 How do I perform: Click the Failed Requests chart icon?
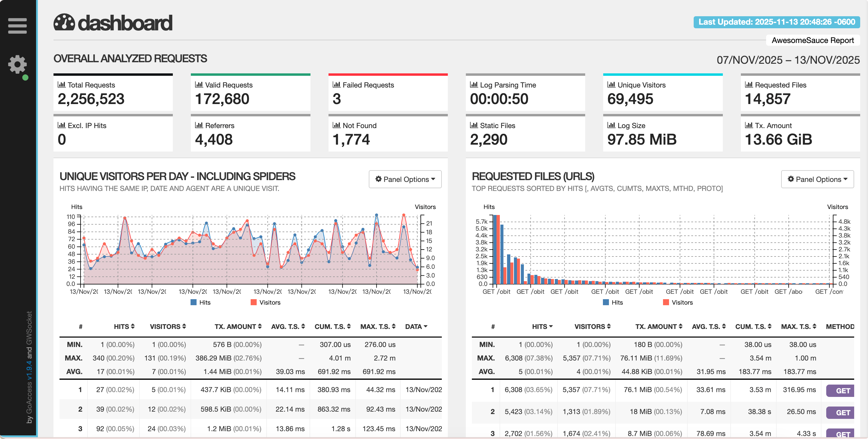click(336, 84)
